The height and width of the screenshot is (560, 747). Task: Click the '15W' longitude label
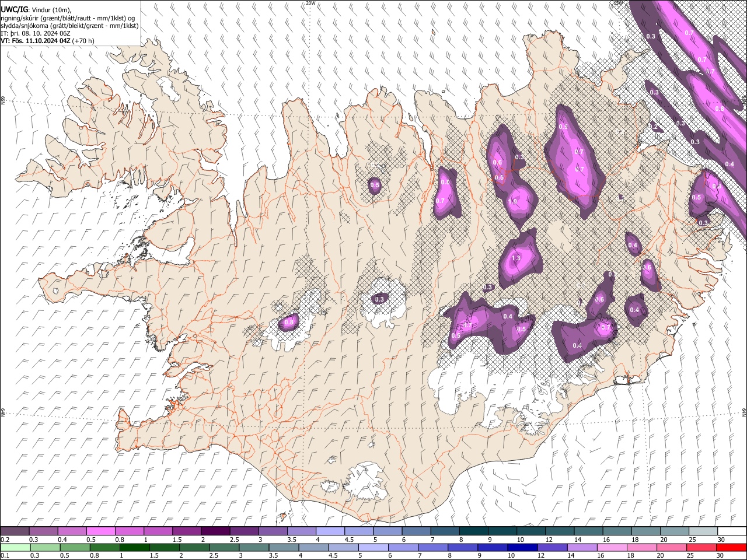(x=618, y=3)
